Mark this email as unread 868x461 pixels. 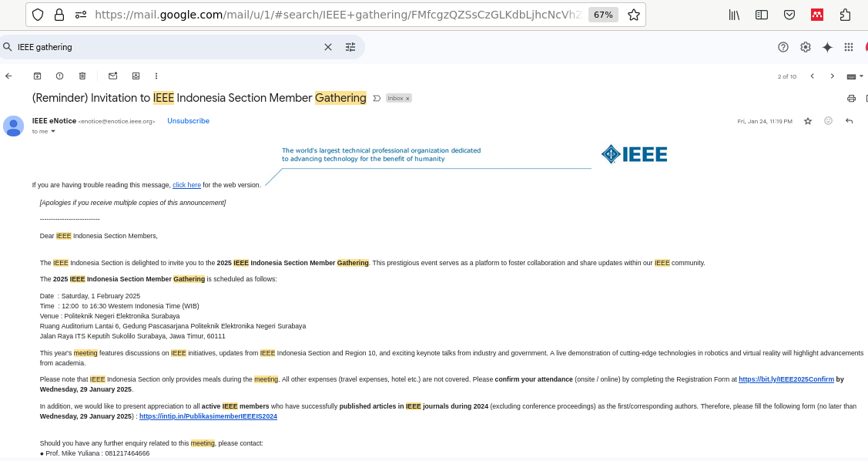pos(112,76)
